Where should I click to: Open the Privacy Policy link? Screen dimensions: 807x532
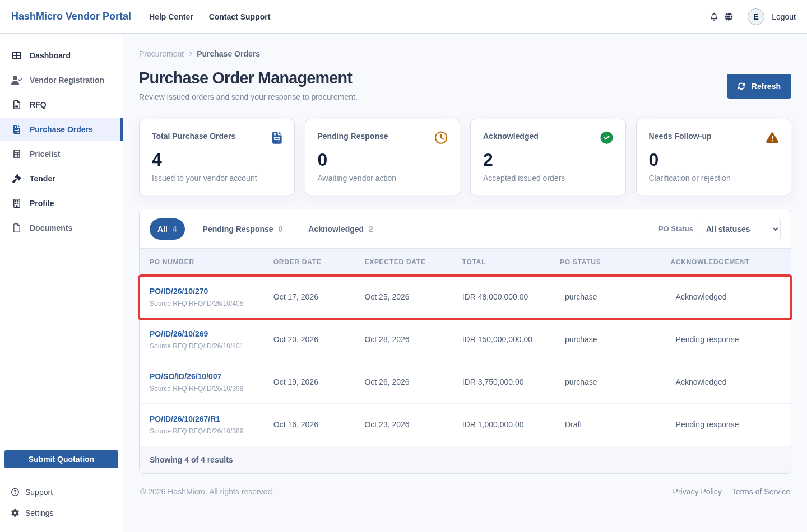(x=697, y=492)
